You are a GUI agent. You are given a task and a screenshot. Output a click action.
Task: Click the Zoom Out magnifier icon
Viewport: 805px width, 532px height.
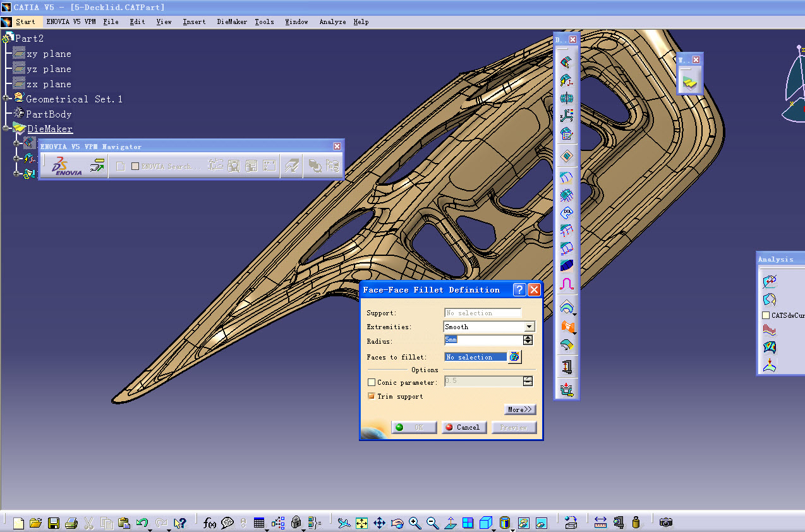coord(432,523)
